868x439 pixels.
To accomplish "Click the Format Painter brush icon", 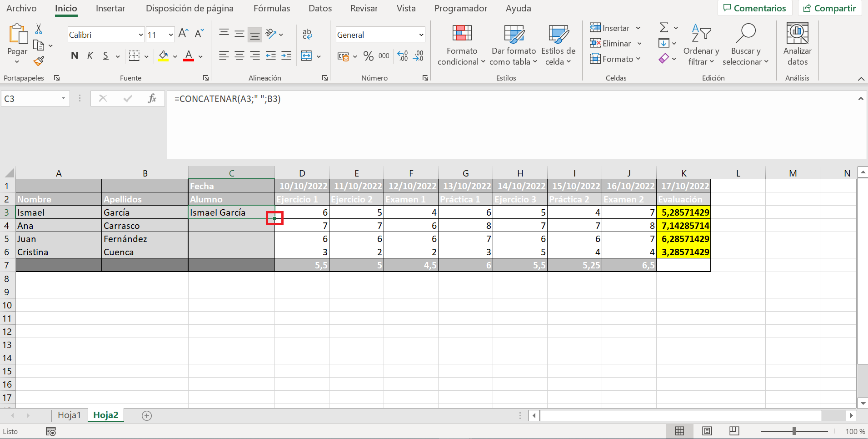I will click(39, 61).
